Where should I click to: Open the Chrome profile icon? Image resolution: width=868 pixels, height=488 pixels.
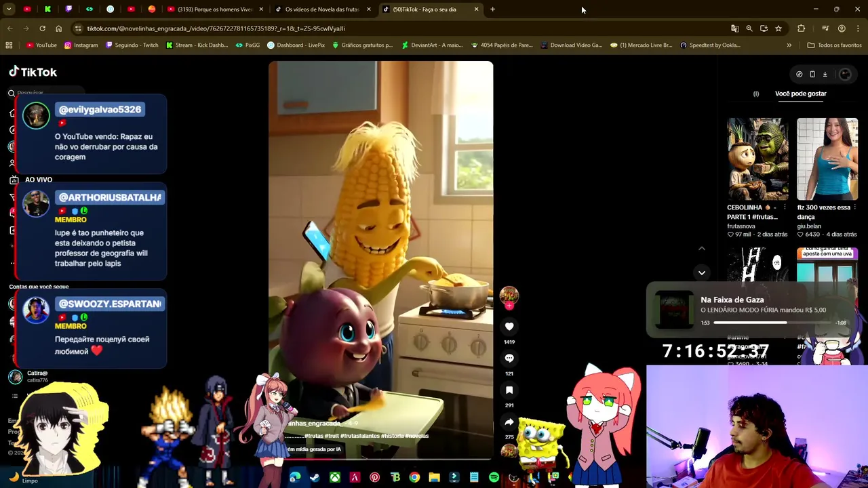(x=842, y=28)
